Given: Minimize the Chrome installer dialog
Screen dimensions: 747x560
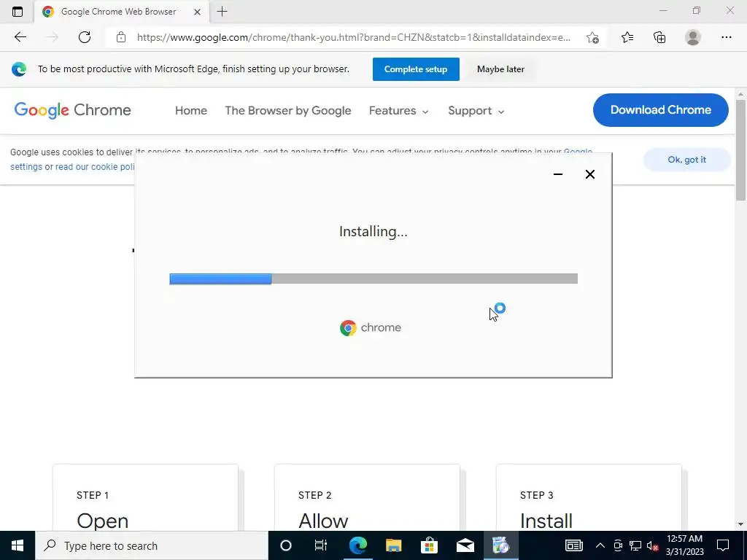Looking at the screenshot, I should (x=558, y=174).
